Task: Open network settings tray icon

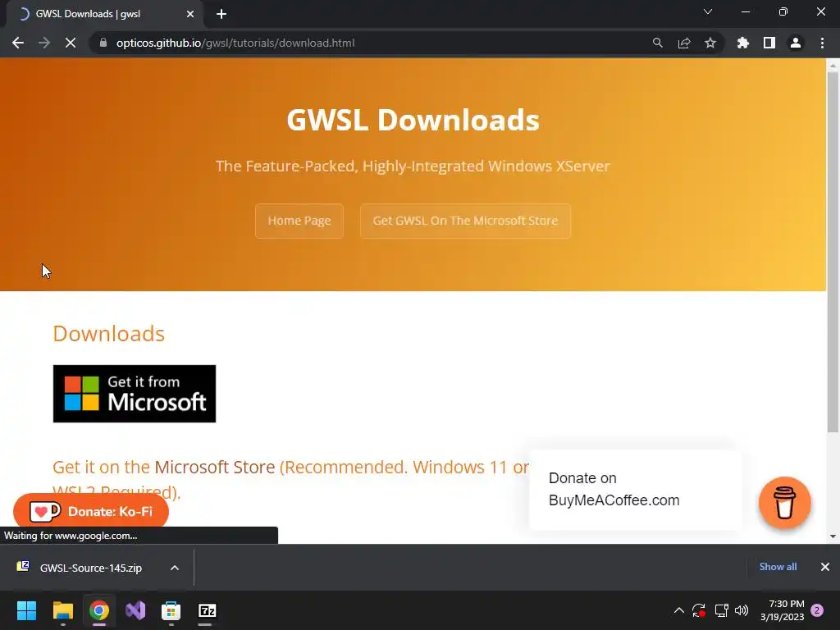Action: point(721,610)
